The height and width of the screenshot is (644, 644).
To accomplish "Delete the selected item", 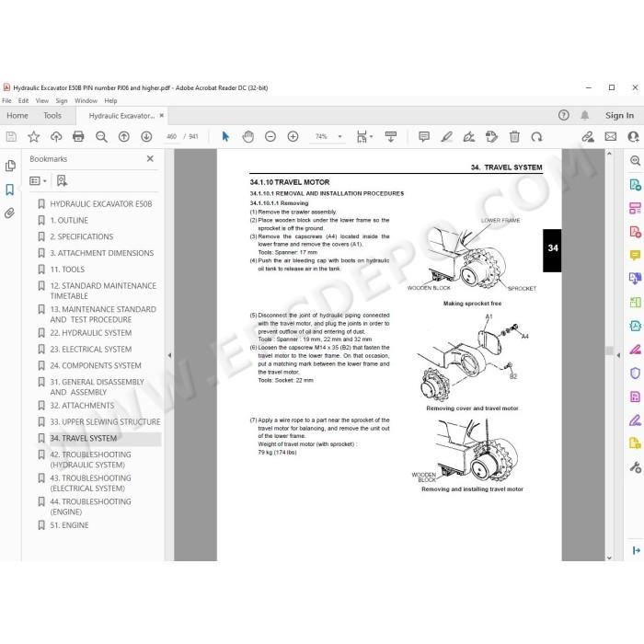I will (514, 136).
